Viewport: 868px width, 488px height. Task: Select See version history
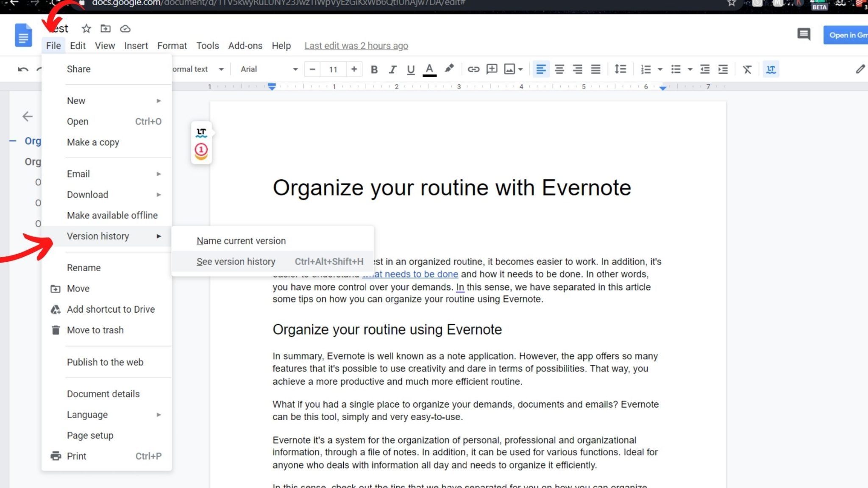(x=273, y=261)
